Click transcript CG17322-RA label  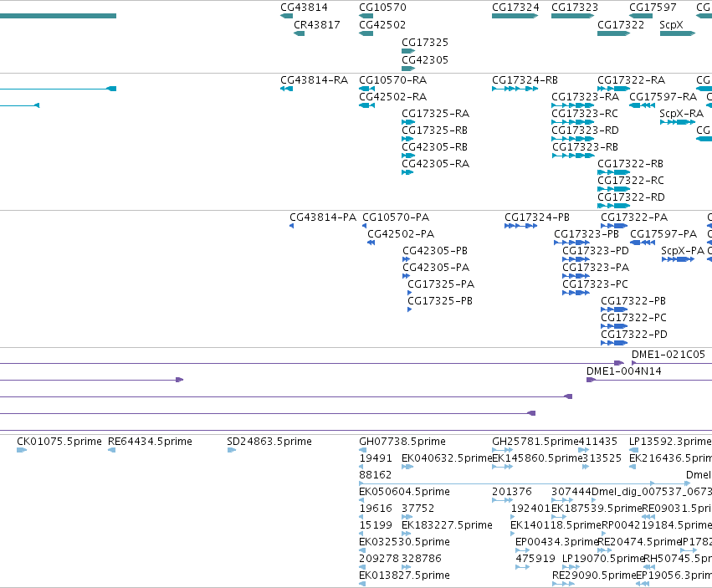pos(631,80)
